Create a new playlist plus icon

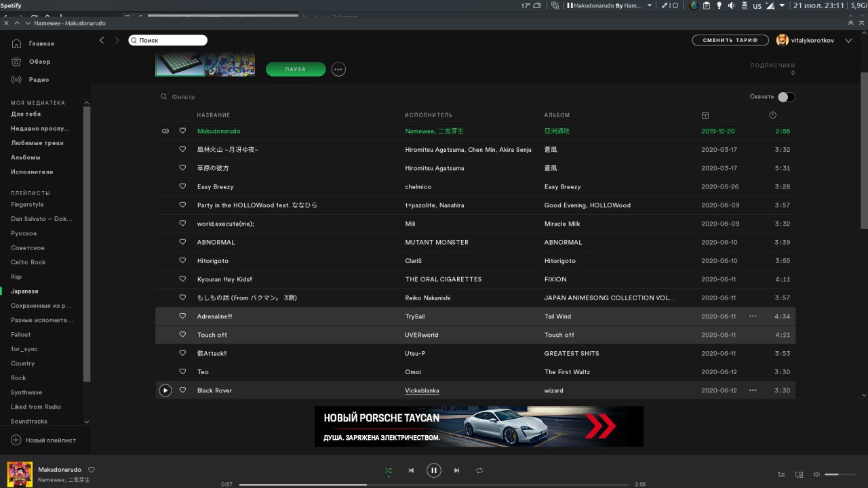[16, 440]
